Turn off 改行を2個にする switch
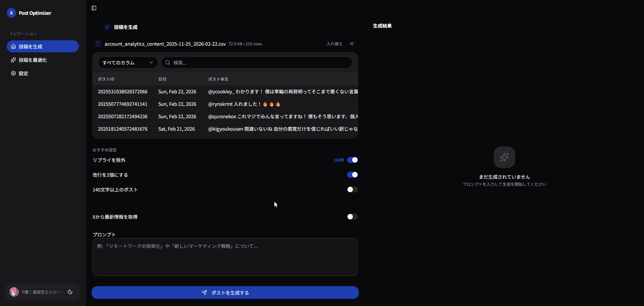This screenshot has height=306, width=644. [352, 175]
